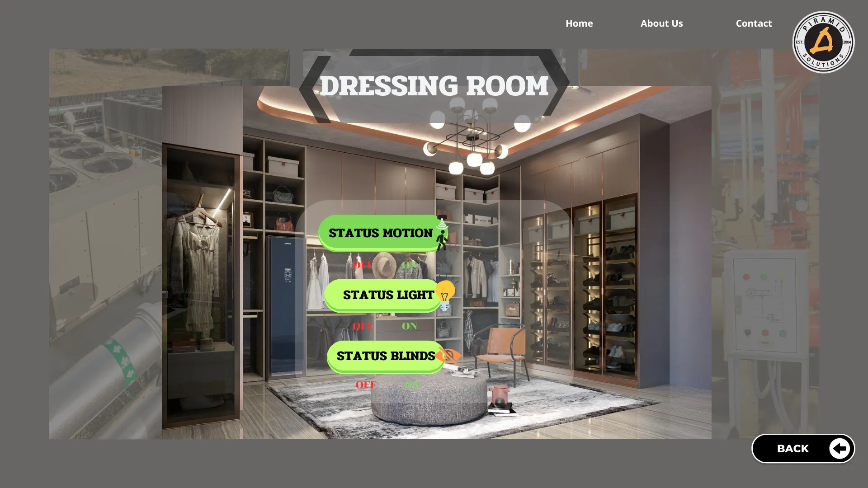Set motion status to ON
868x488 pixels.
(x=410, y=265)
